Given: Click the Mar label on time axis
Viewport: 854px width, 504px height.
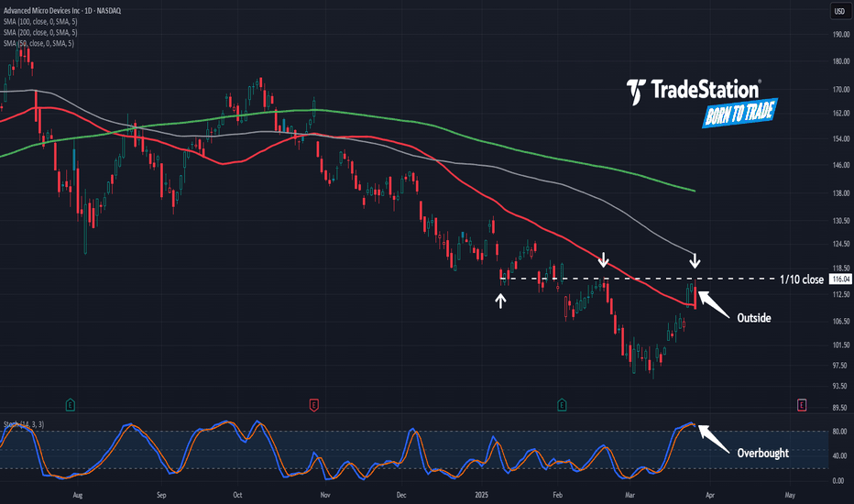Looking at the screenshot, I should point(630,495).
